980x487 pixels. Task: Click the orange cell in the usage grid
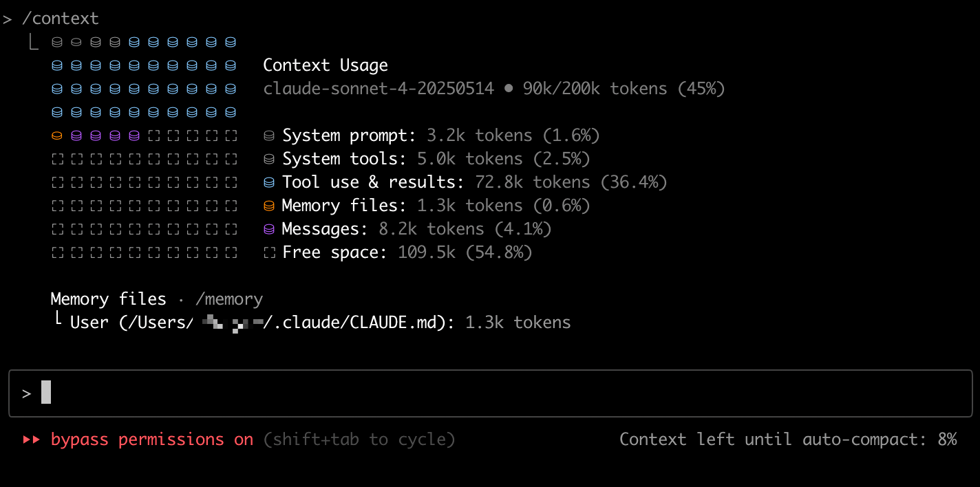(x=57, y=136)
